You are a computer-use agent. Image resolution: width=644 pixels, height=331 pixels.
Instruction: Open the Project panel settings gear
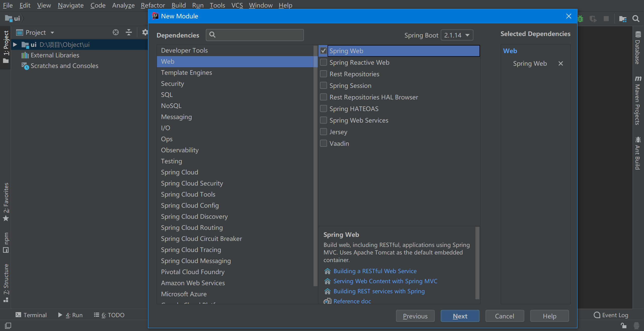[x=145, y=32]
